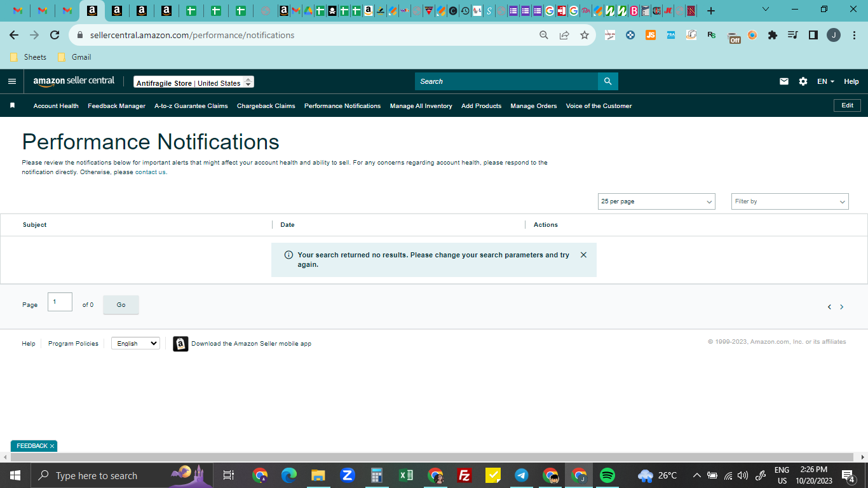Open a new browser tab with plus

coord(711,11)
